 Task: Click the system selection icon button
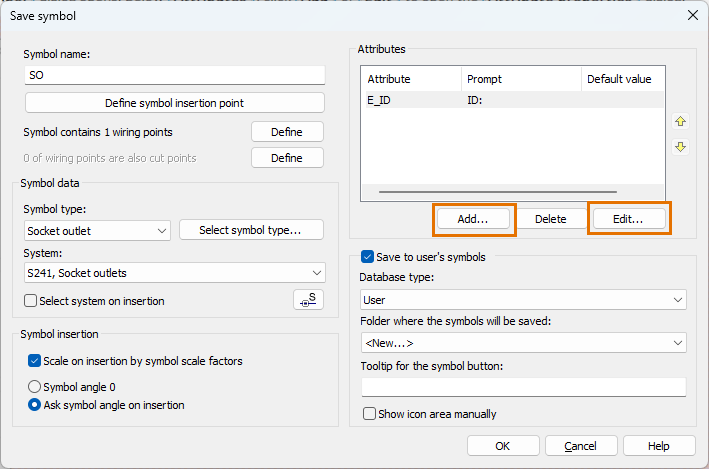[308, 299]
